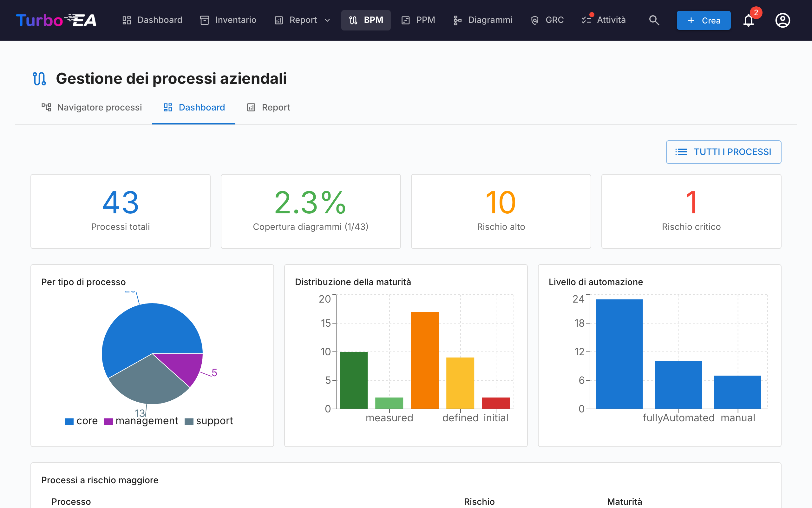This screenshot has height=508, width=812.
Task: Click the light green measured bar
Action: point(389,403)
